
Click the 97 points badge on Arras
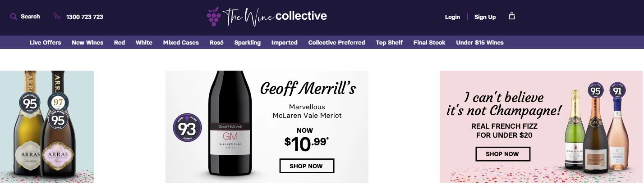click(x=58, y=102)
